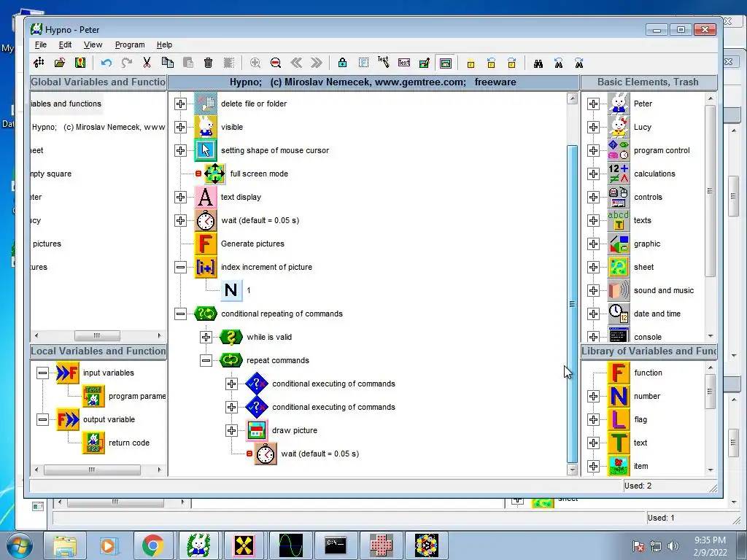This screenshot has width=747, height=560.
Task: Click the Local Variables and Functions panel header
Action: click(x=98, y=351)
